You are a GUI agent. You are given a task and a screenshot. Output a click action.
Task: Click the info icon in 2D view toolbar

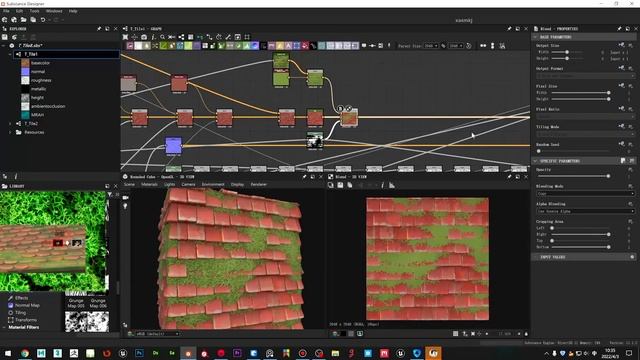(x=382, y=185)
